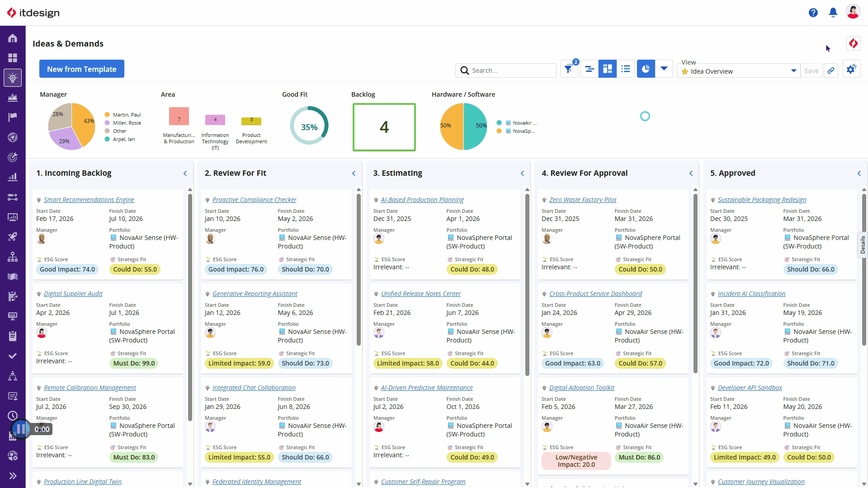
Task: Click the Good Fit 35% gauge
Action: 309,126
